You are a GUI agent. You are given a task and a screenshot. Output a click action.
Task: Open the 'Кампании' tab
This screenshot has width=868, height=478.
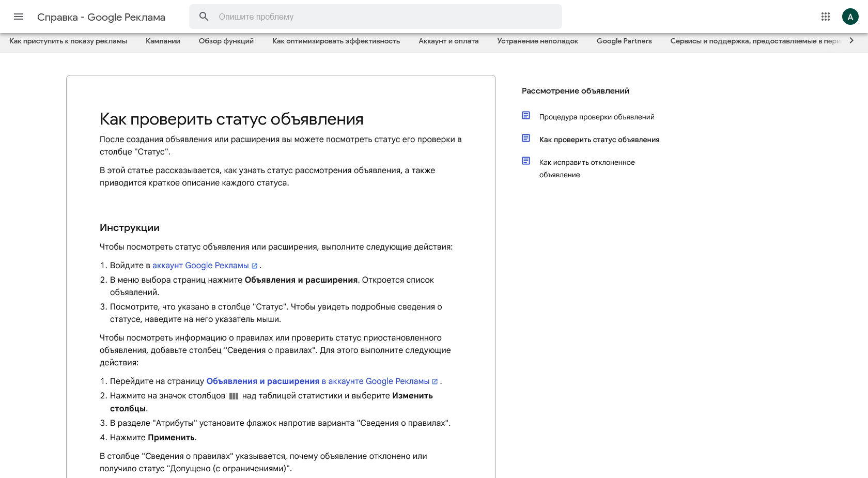tap(163, 41)
